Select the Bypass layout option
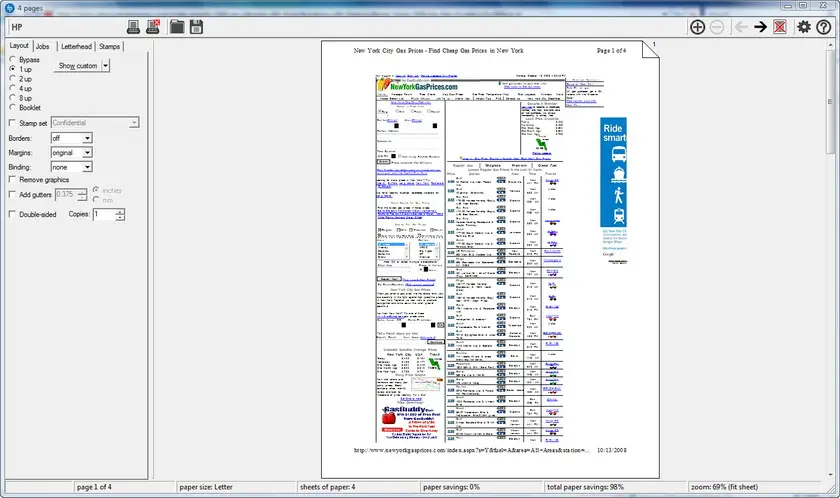Screen dimensions: 840x498 pos(12,59)
